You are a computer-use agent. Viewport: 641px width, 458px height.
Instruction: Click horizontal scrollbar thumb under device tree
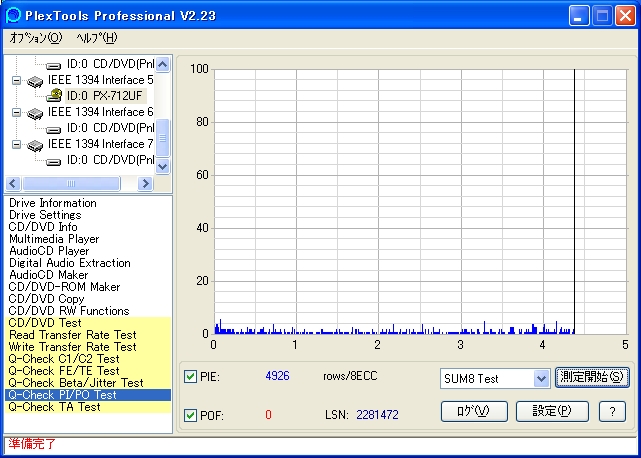coord(71,184)
